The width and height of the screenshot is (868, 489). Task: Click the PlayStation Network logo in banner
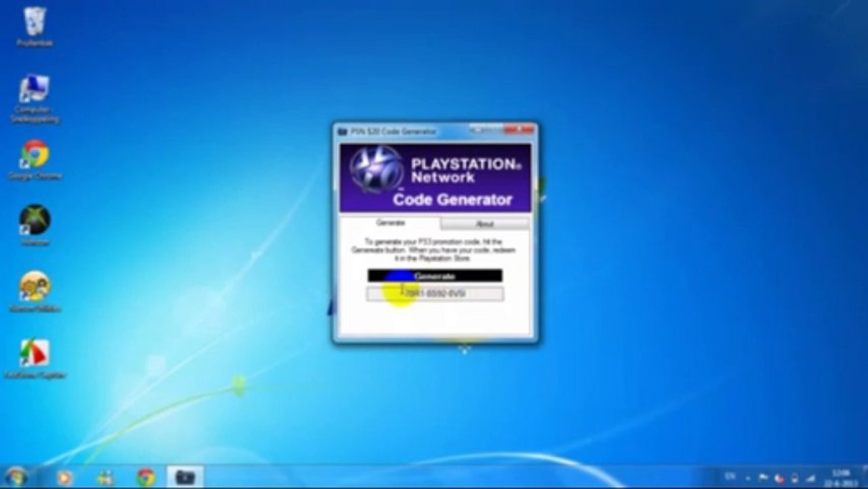375,170
